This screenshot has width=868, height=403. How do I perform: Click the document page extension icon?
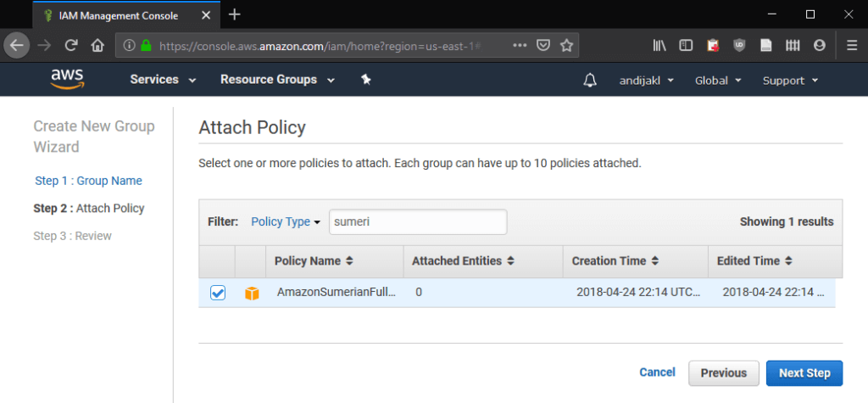tap(765, 46)
